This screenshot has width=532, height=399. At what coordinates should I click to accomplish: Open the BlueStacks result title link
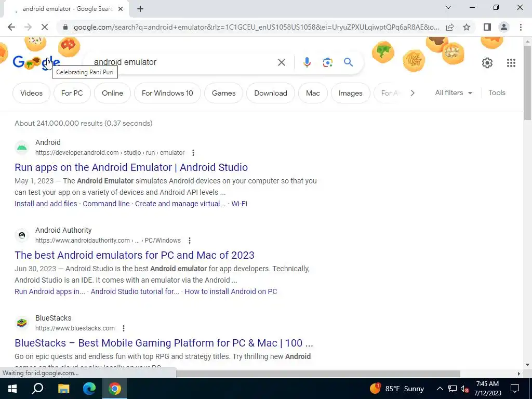[x=164, y=343]
